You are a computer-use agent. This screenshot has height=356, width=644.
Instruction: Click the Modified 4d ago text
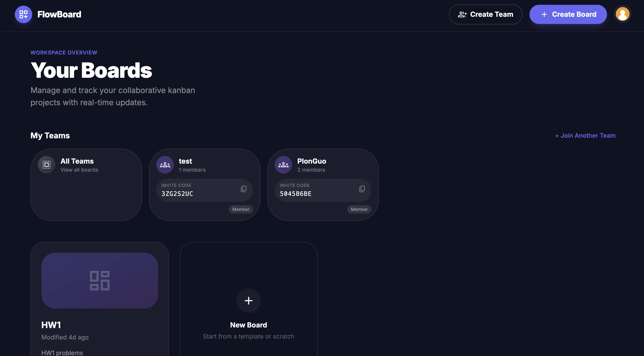click(x=65, y=337)
